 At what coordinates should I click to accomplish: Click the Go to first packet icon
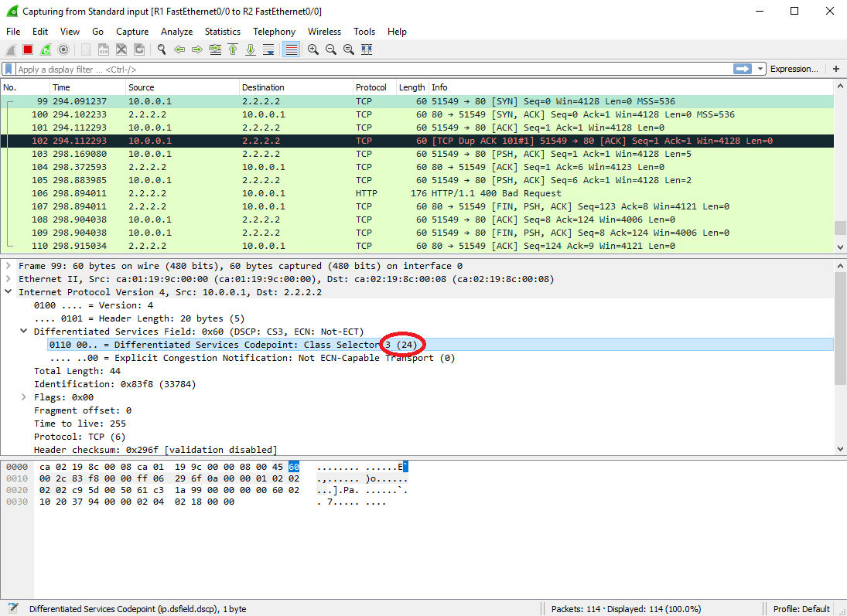click(232, 49)
